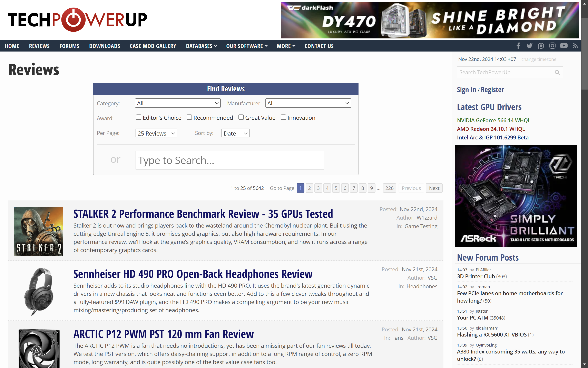Open the RSS feed icon
Viewport: 588px width, 368px height.
click(575, 46)
